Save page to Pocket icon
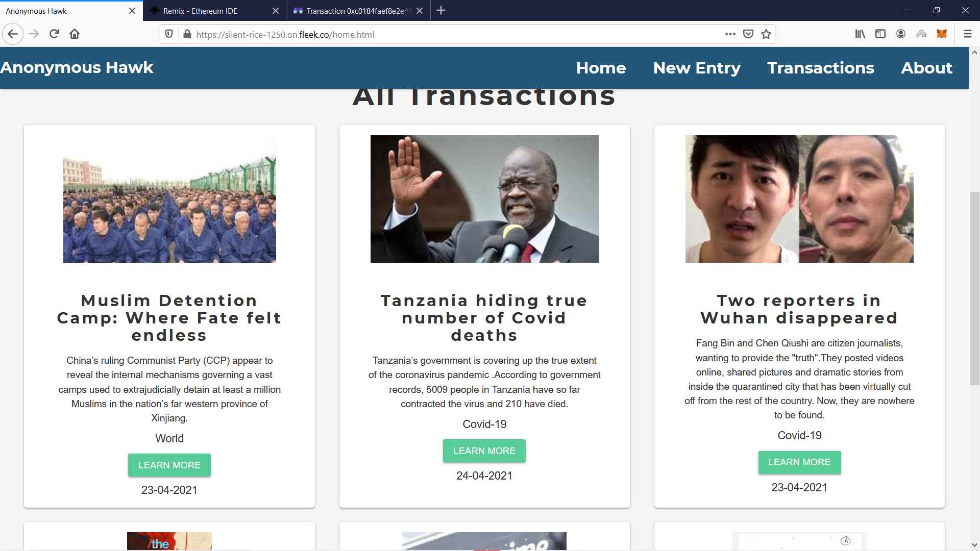 pos(748,34)
